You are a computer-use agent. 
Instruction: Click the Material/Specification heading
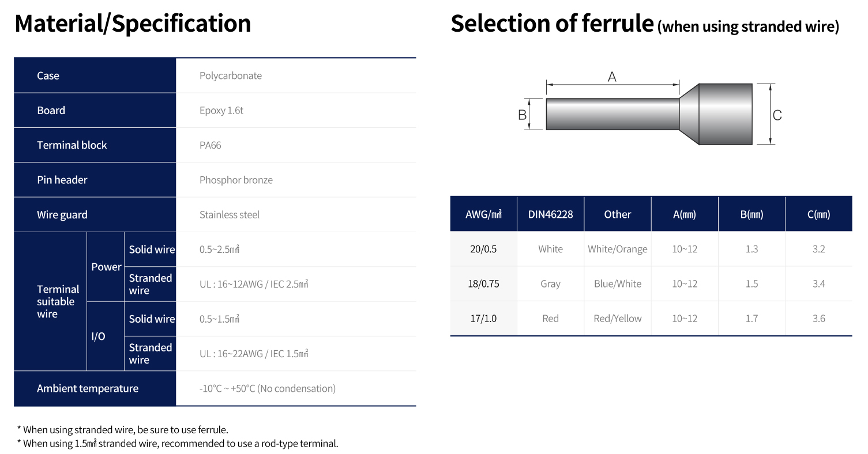133,24
